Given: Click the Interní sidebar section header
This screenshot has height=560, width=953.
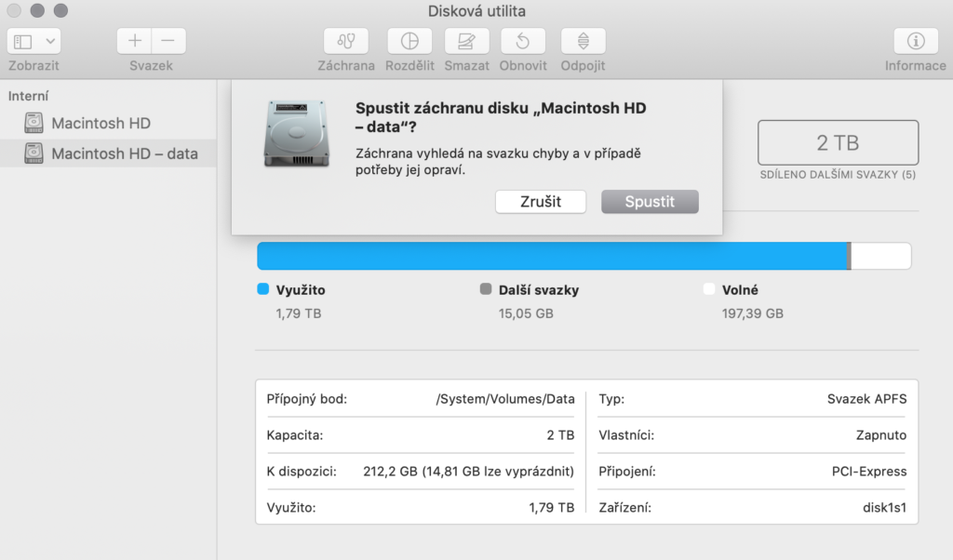Looking at the screenshot, I should 28,96.
